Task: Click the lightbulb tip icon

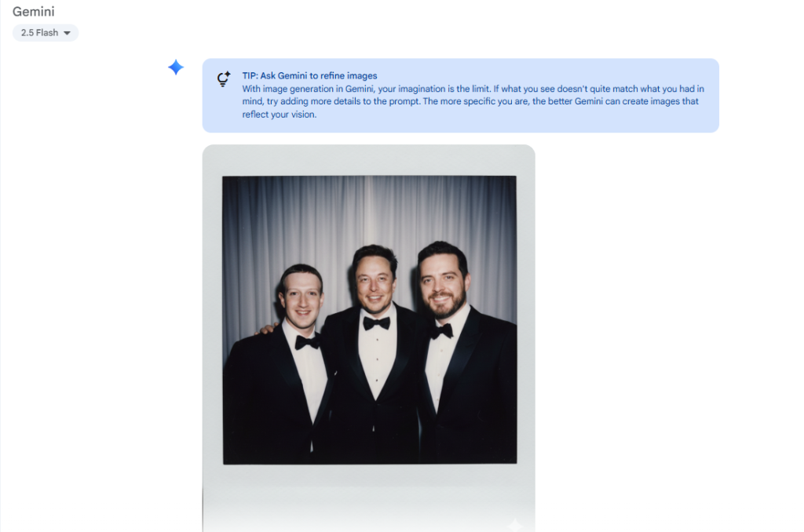Action: [x=224, y=79]
